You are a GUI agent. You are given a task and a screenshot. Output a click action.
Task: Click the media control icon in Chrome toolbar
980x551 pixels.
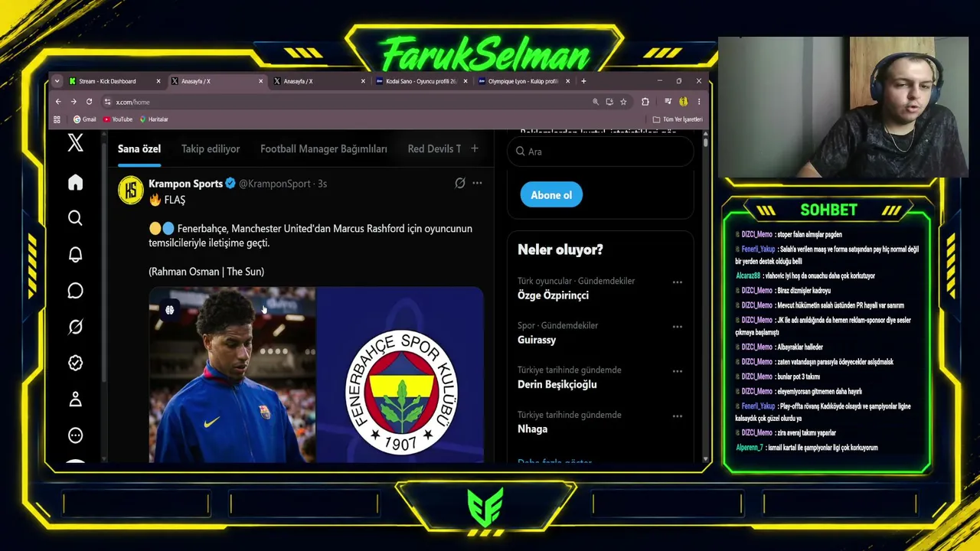pos(668,102)
